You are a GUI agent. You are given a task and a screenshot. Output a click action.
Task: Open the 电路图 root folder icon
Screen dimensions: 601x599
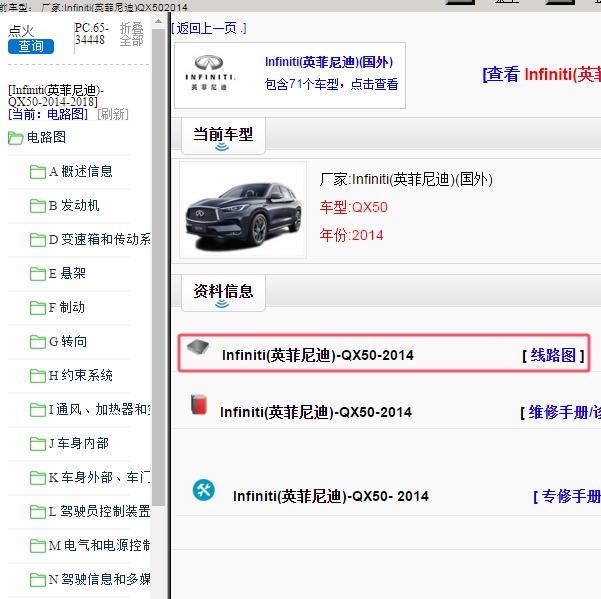[16, 138]
